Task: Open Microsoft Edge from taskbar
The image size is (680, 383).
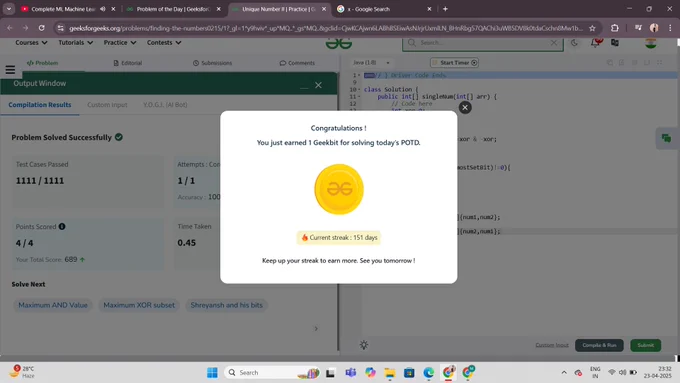Action: click(x=428, y=373)
